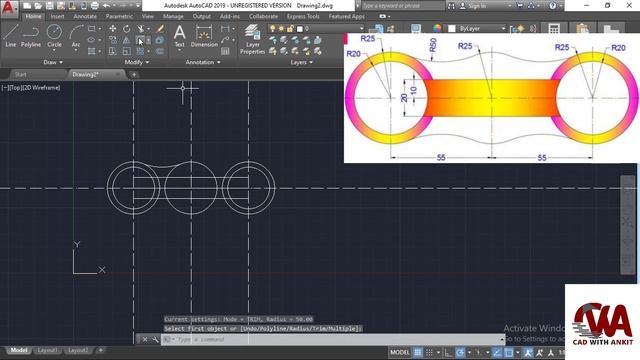Toggle ortho mode in status bar
The width and height of the screenshot is (640, 360).
[448, 352]
